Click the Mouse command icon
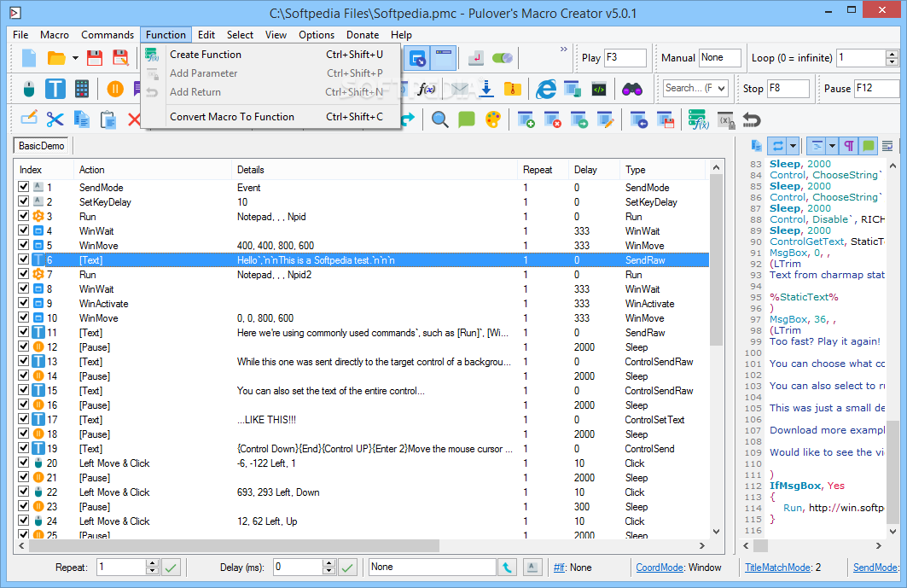The image size is (907, 588). (29, 89)
